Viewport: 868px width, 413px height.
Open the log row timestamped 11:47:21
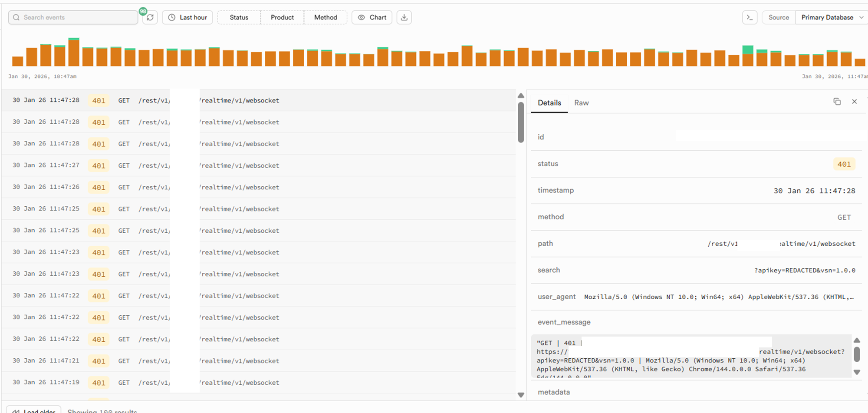259,361
